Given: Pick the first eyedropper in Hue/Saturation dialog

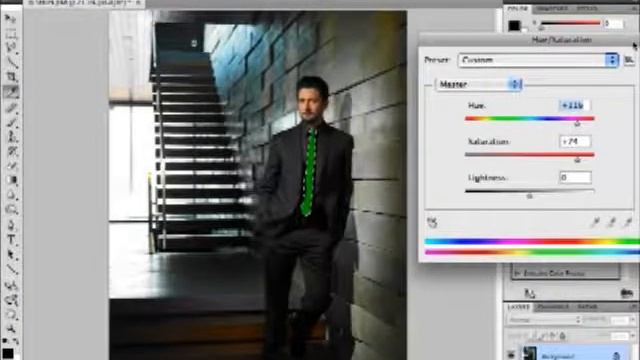Looking at the screenshot, I should [596, 222].
